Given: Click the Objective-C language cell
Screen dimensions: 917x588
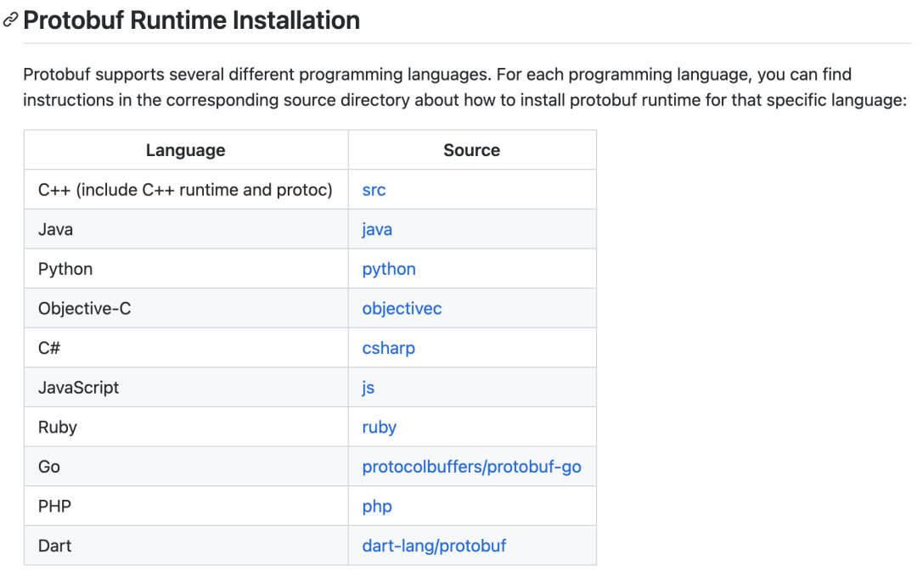Looking at the screenshot, I should click(186, 309).
